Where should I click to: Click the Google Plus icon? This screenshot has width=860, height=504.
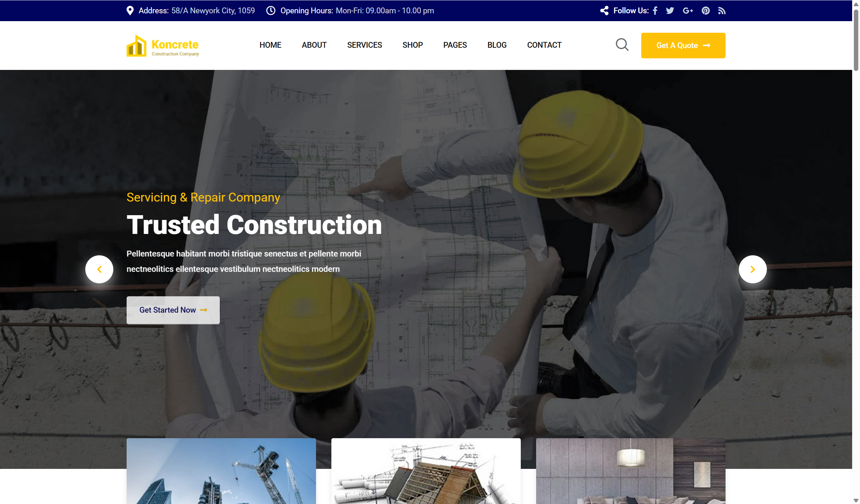coord(688,11)
